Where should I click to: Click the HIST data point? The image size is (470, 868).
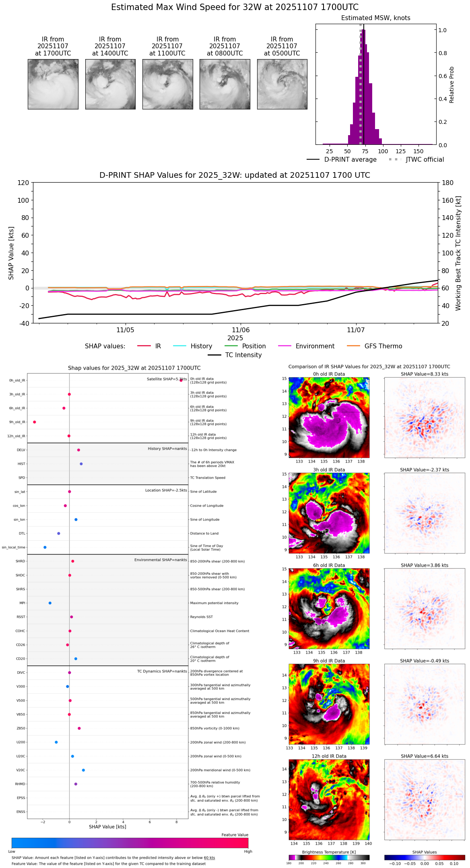pos(81,464)
